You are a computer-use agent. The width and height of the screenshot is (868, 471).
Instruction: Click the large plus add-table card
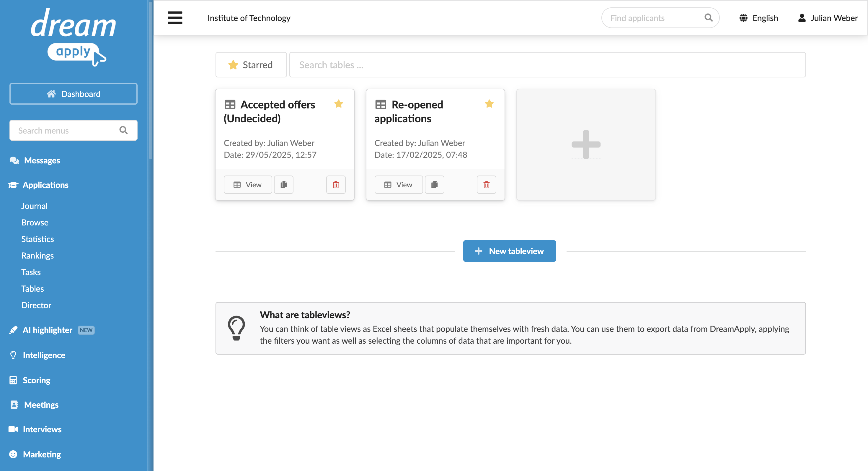(x=586, y=144)
